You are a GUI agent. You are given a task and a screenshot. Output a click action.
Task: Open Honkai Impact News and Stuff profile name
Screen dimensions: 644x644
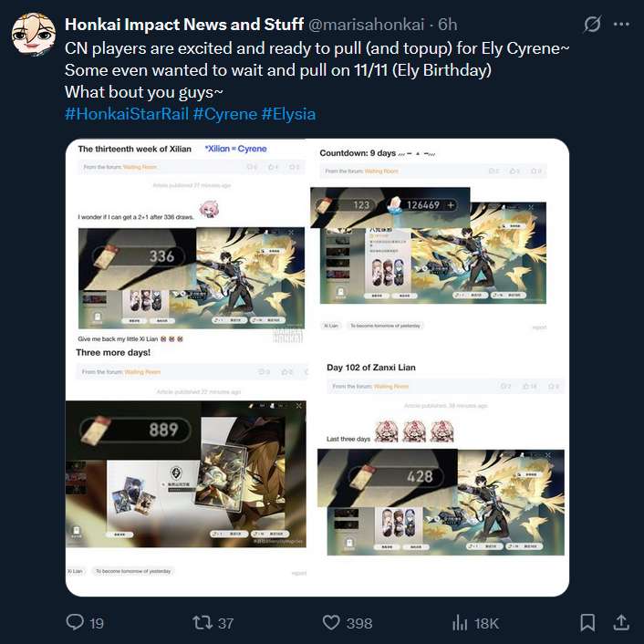point(184,25)
